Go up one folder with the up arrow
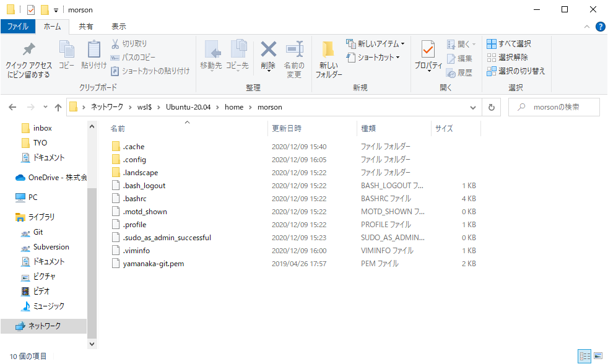 (x=58, y=107)
